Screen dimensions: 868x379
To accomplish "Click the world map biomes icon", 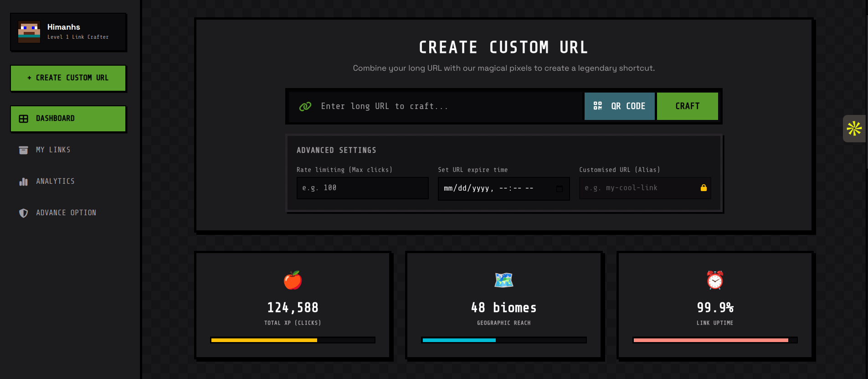I will pos(504,280).
